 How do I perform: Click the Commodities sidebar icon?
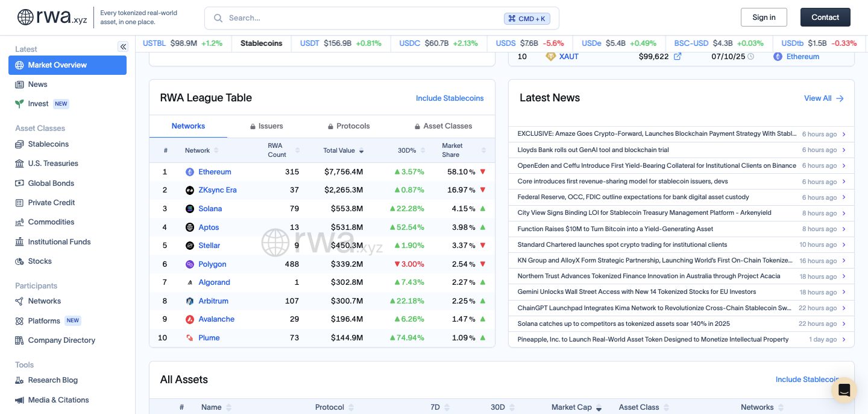19,222
